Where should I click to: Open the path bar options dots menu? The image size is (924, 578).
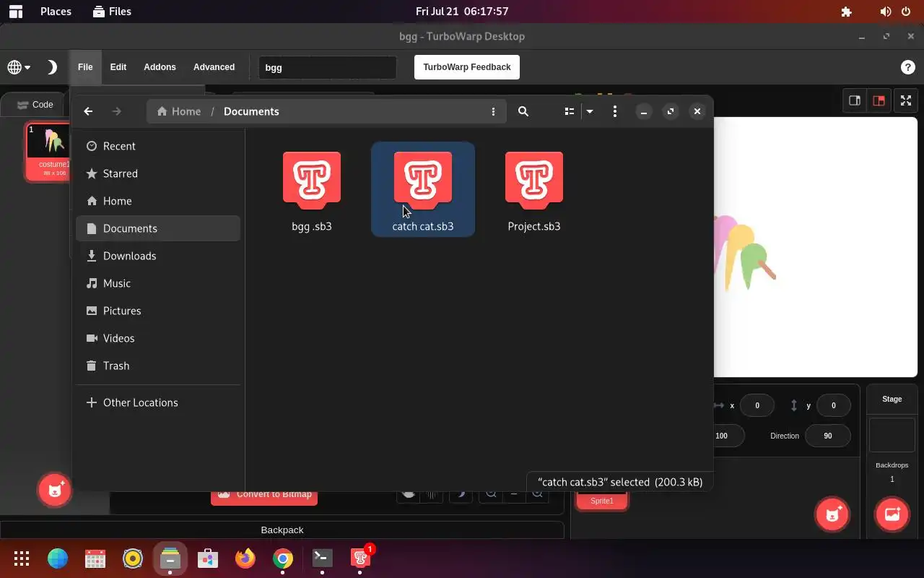tap(493, 111)
